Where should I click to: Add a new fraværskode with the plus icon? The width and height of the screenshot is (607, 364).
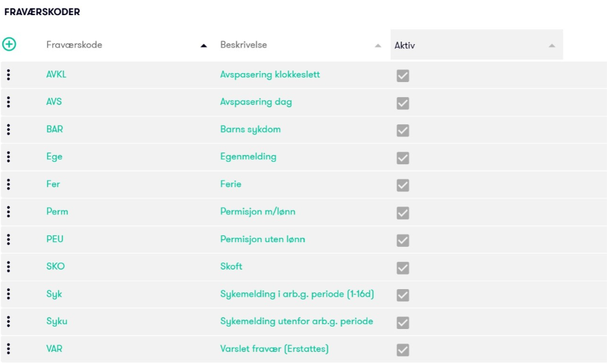pos(9,44)
